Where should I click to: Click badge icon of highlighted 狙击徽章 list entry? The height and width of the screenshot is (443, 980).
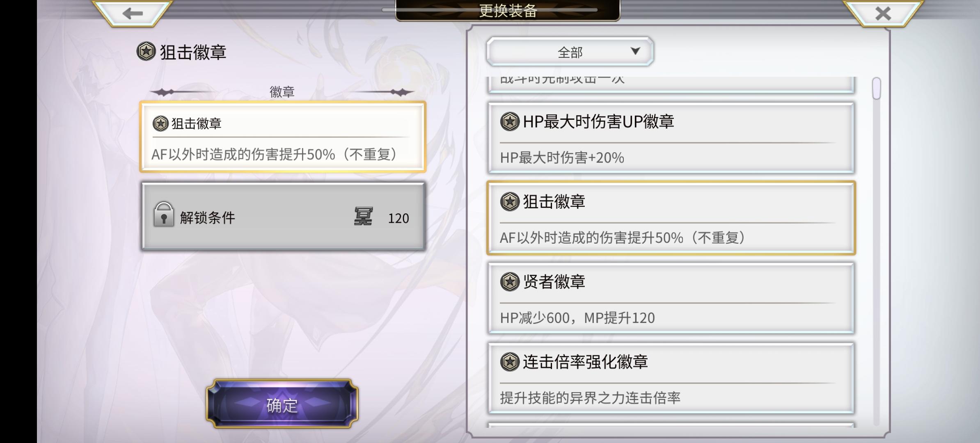pos(510,202)
